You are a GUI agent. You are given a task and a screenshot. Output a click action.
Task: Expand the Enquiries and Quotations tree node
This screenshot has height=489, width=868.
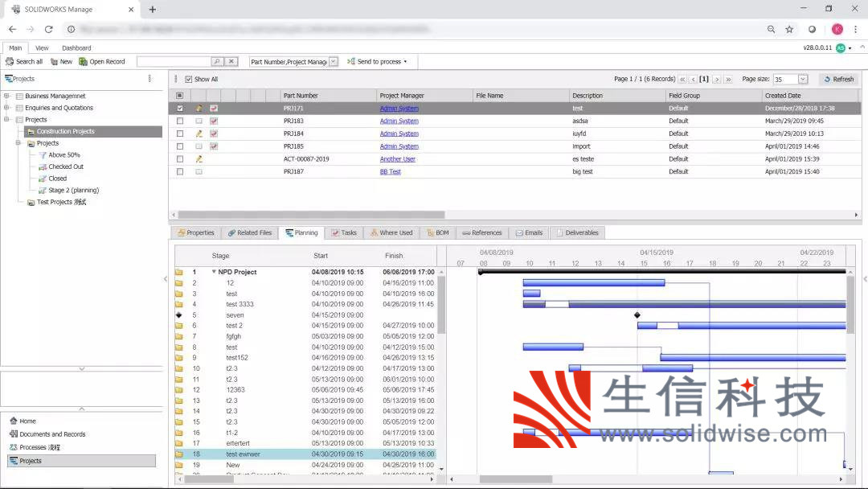click(x=6, y=108)
